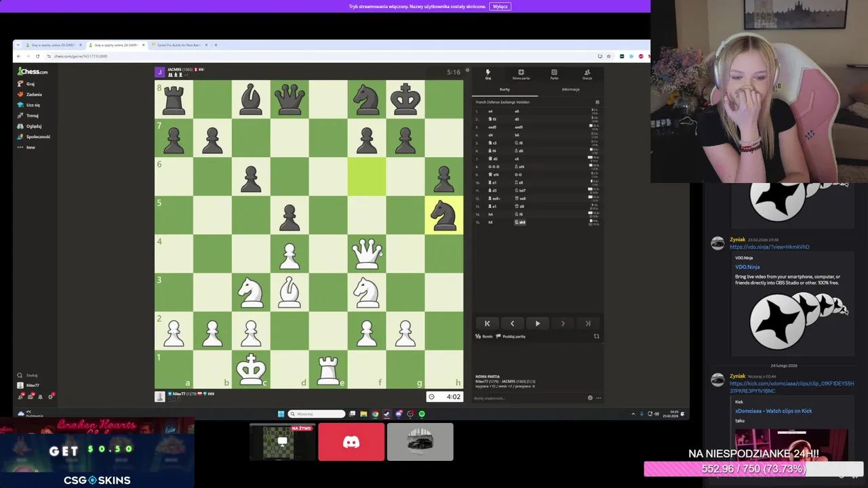The image size is (868, 488).
Task: Select the car stream thumbnail
Action: pyautogui.click(x=420, y=442)
